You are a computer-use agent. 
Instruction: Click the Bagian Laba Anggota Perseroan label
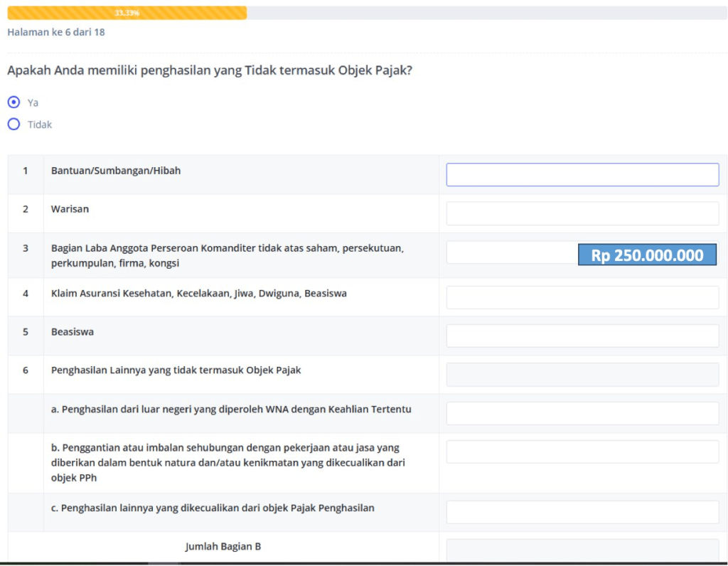227,255
